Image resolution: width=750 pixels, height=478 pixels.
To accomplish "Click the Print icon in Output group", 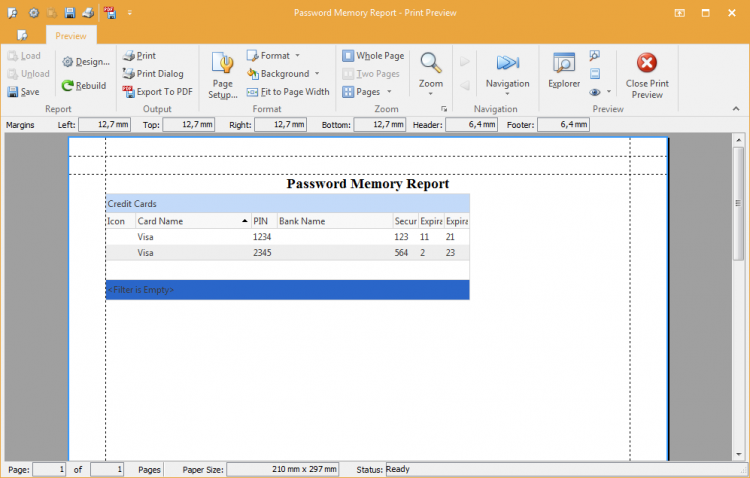I will click(130, 56).
